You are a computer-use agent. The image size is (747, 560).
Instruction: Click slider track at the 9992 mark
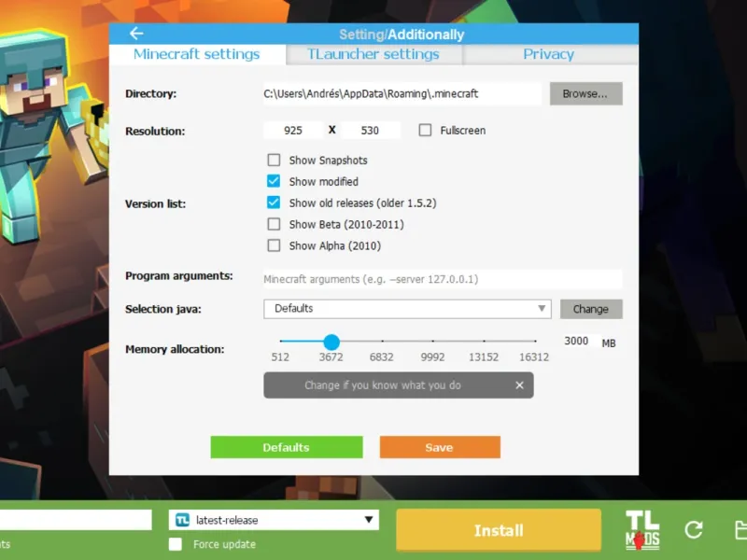pos(432,341)
